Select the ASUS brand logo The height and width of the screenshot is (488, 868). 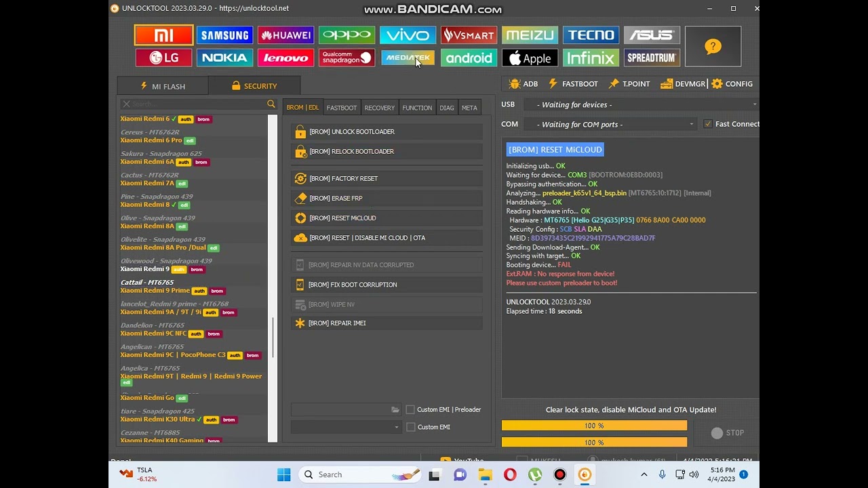(652, 35)
